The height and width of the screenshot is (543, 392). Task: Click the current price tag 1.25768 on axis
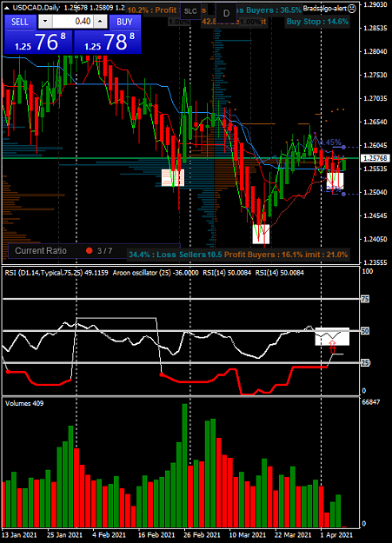pos(375,158)
